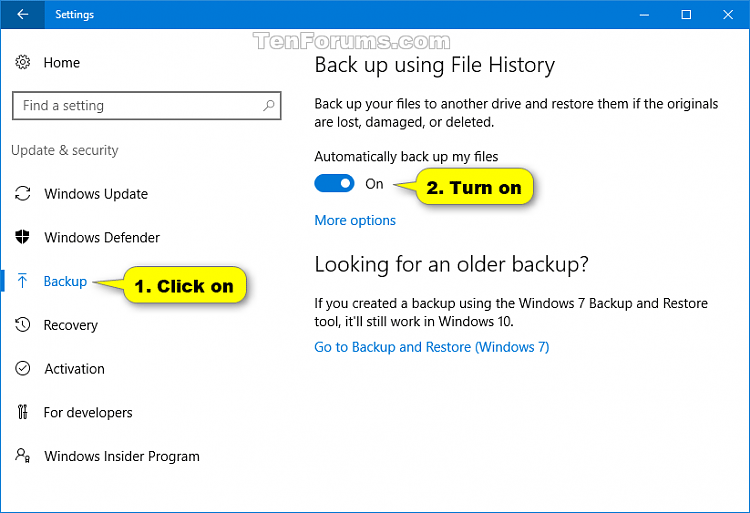Open Go to Backup and Restore (Windows 7)
The width and height of the screenshot is (750, 513).
tap(431, 347)
